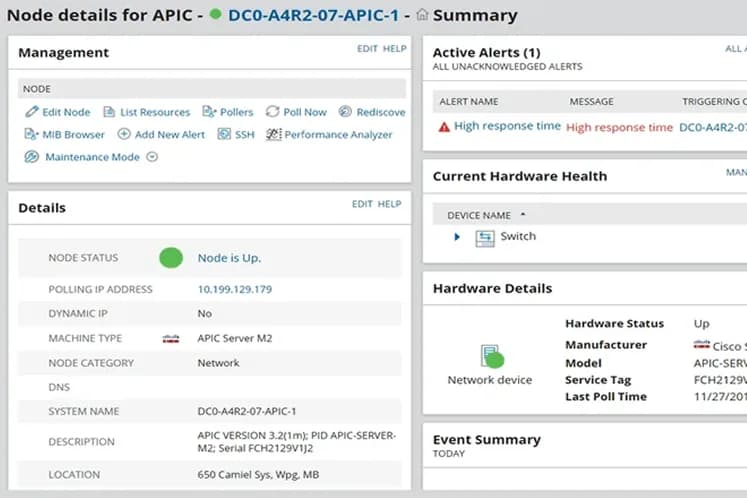Screen dimensions: 747x498
Task: Click the red High response time message
Action: pyautogui.click(x=619, y=127)
